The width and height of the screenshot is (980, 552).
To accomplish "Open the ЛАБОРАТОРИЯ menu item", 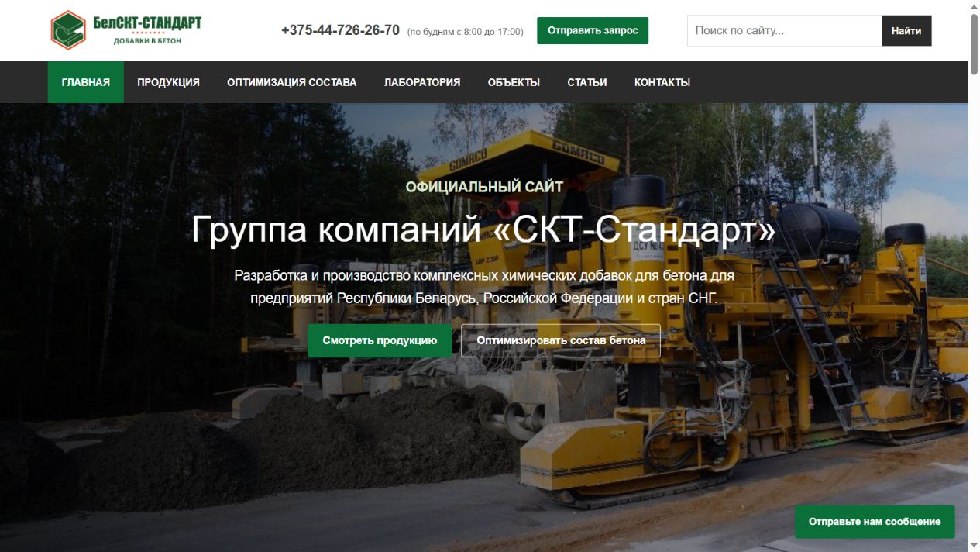I will 422,82.
